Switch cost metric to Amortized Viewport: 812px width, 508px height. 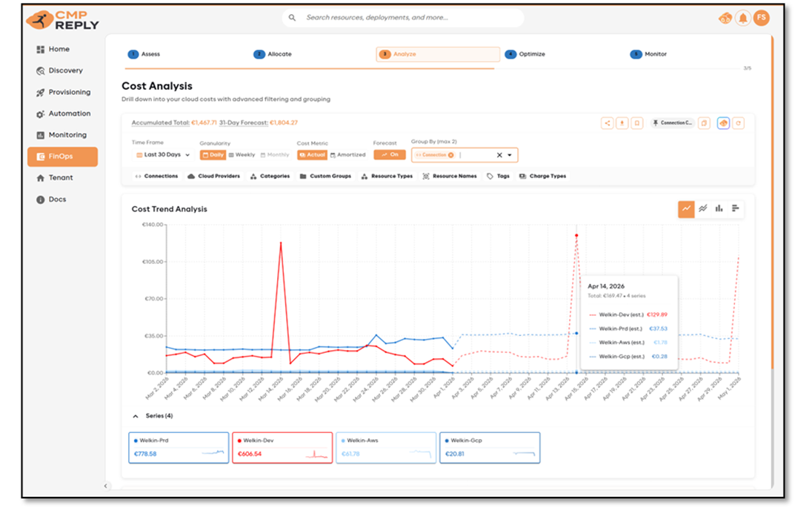(x=347, y=155)
